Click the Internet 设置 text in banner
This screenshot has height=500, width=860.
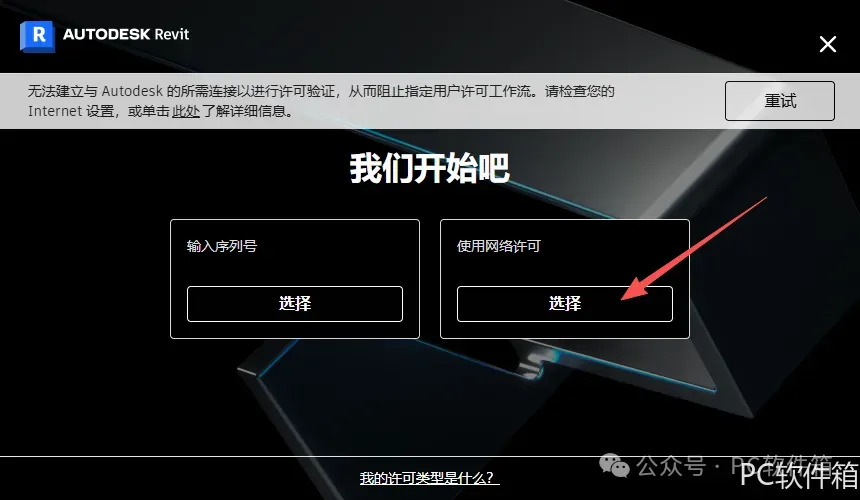pos(71,111)
